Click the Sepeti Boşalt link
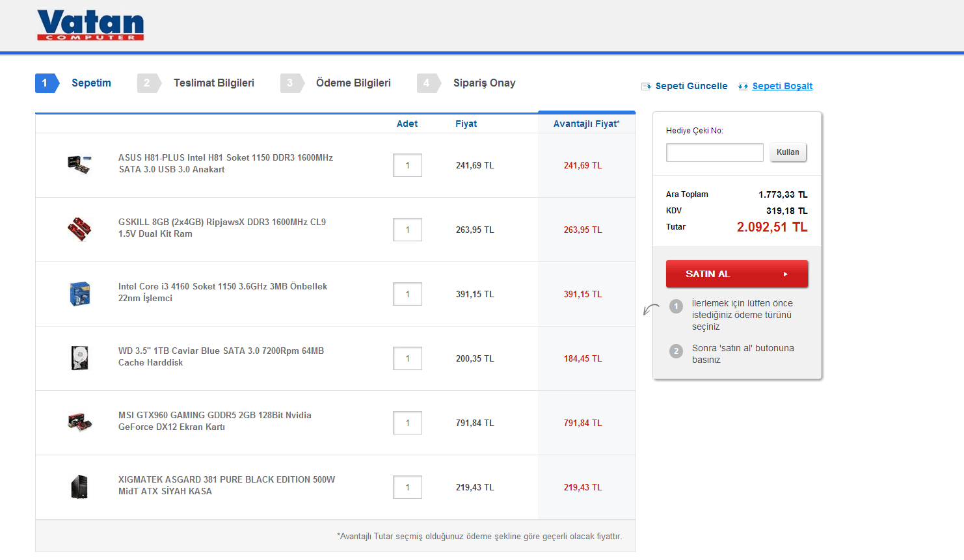The width and height of the screenshot is (964, 560). 783,87
